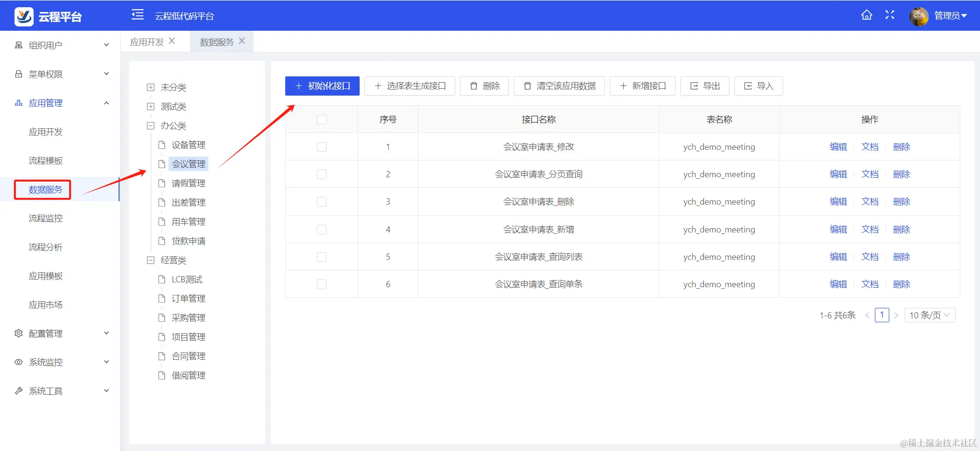
Task: Click the 系统监控 eye icon
Action: point(18,362)
